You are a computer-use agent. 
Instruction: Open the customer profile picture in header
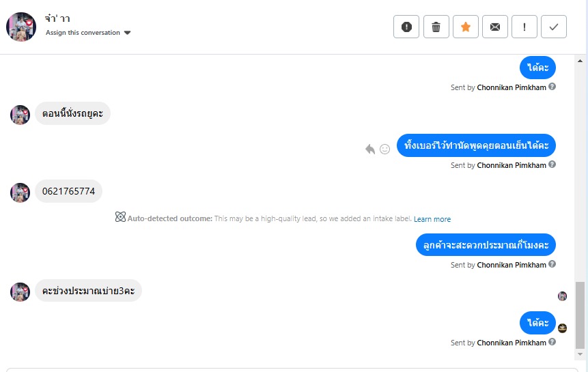(x=21, y=27)
